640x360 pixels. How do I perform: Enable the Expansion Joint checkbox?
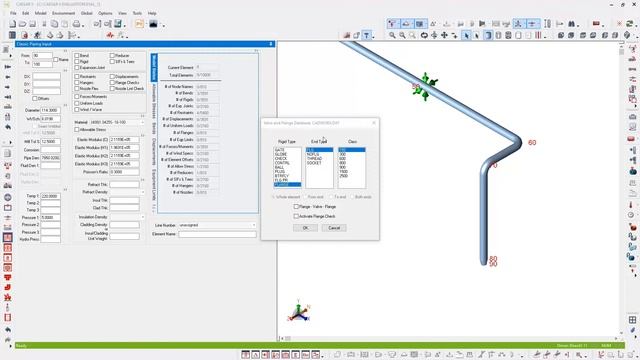(77, 68)
